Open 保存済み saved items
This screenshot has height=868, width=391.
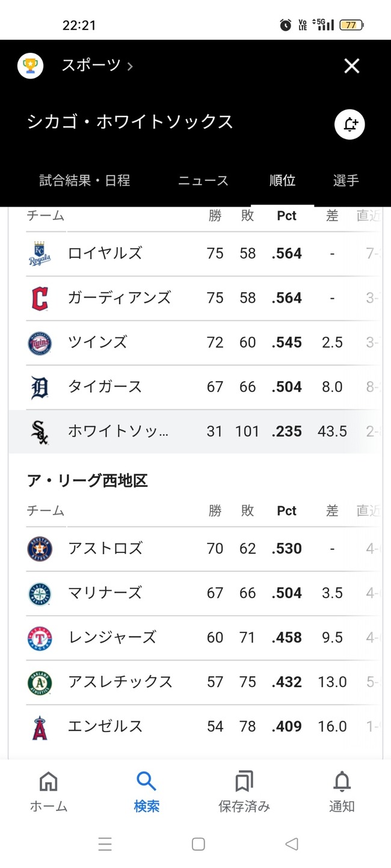click(x=244, y=791)
